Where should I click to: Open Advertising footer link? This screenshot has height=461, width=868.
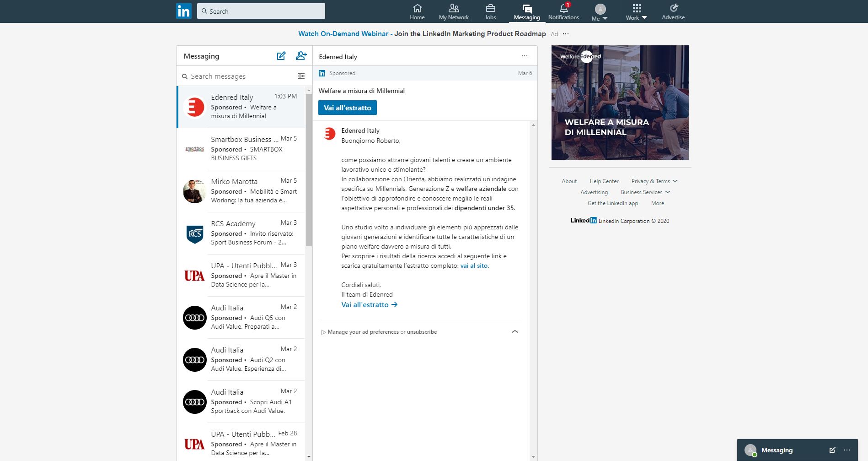click(x=594, y=192)
